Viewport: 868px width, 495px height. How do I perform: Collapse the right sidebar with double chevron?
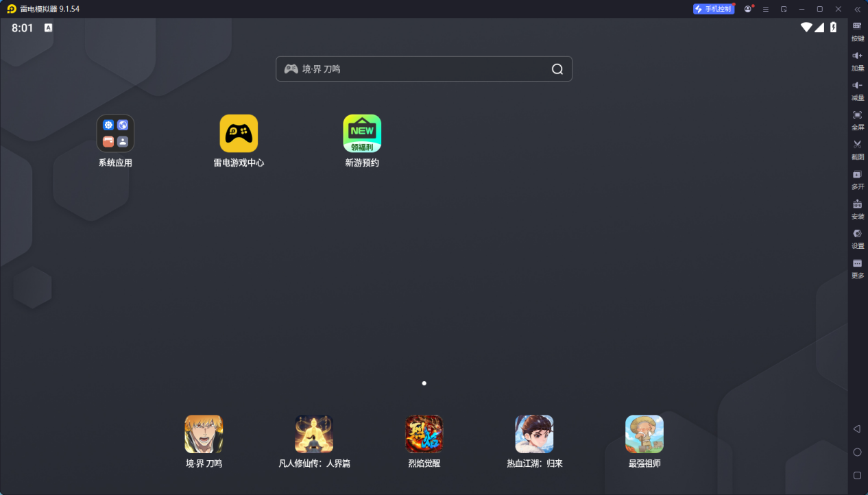(x=857, y=9)
